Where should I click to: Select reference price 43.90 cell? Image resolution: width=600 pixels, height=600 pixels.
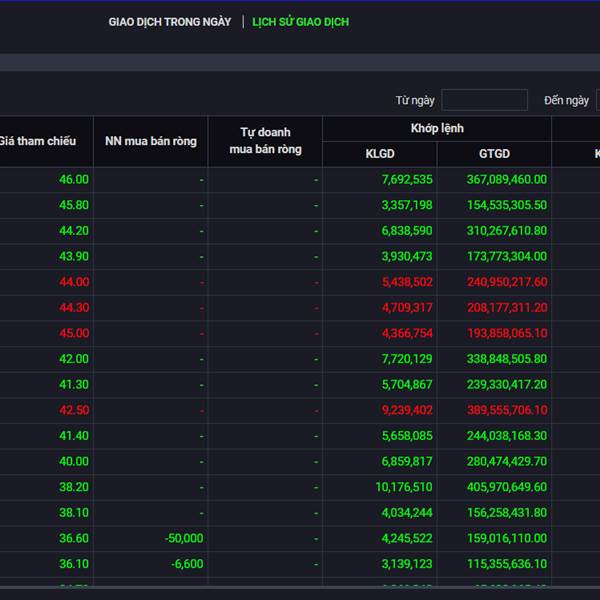(74, 256)
